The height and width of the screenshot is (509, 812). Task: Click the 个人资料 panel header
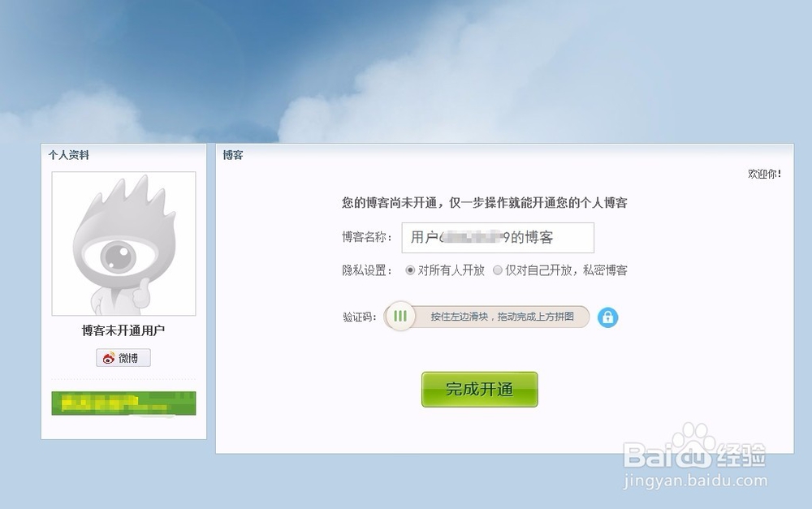tap(69, 155)
